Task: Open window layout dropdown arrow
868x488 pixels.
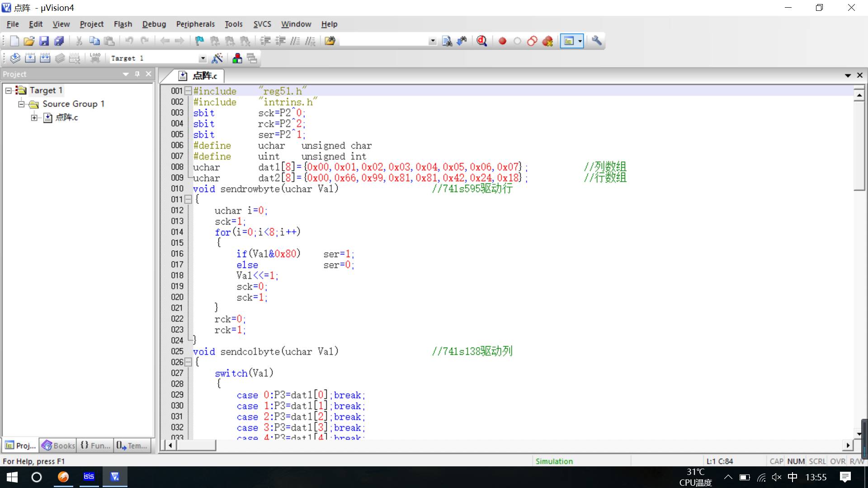Action: click(x=580, y=41)
